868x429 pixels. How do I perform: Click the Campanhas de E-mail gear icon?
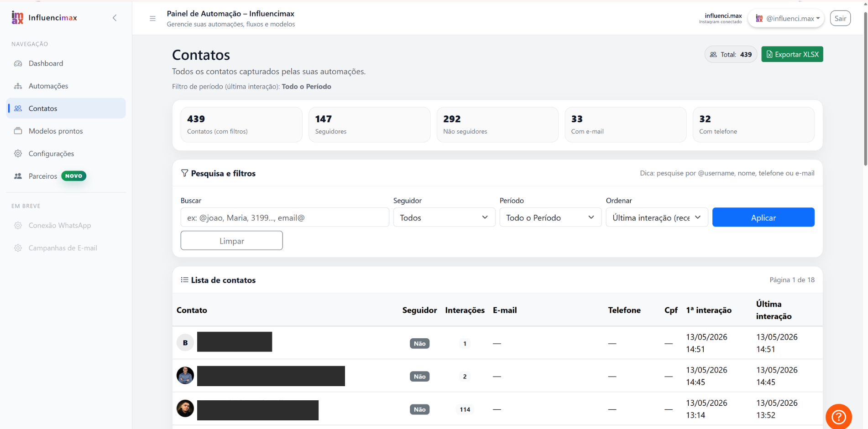pyautogui.click(x=18, y=248)
